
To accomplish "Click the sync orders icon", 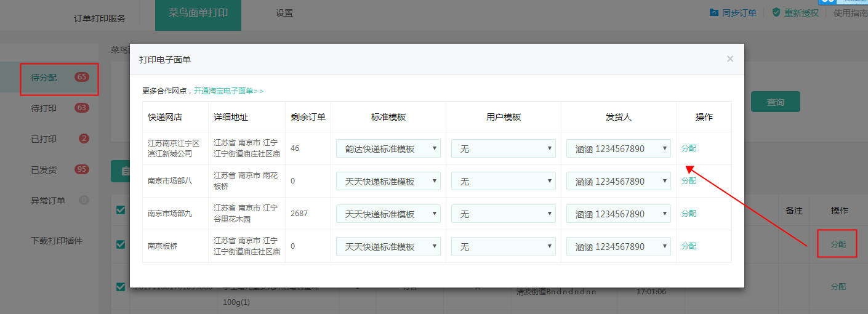I will click(714, 12).
